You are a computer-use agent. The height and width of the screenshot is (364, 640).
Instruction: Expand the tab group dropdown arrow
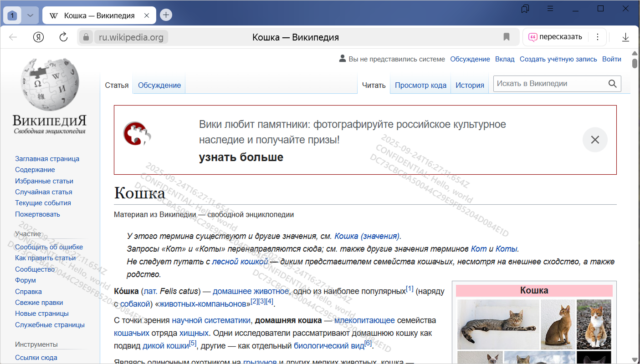click(x=30, y=15)
